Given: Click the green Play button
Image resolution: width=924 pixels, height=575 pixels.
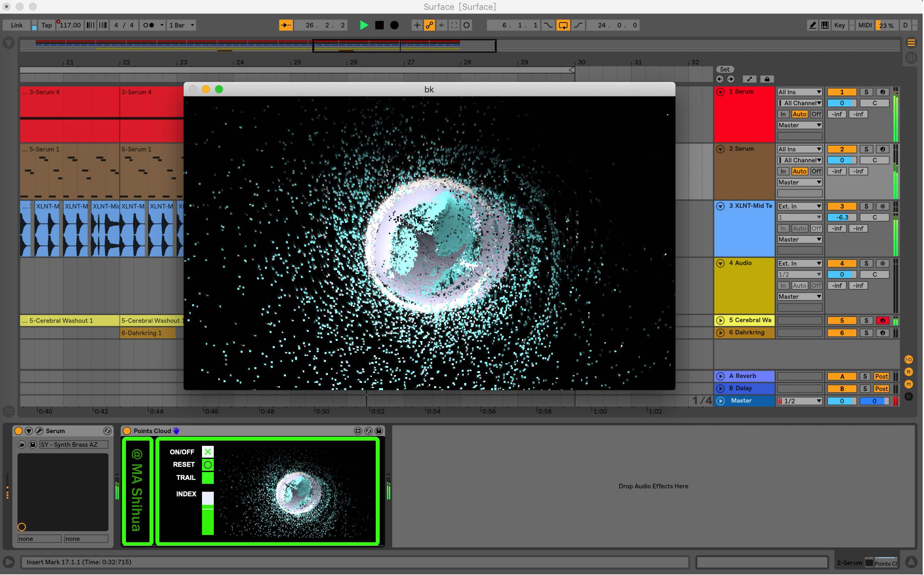Looking at the screenshot, I should [x=364, y=25].
